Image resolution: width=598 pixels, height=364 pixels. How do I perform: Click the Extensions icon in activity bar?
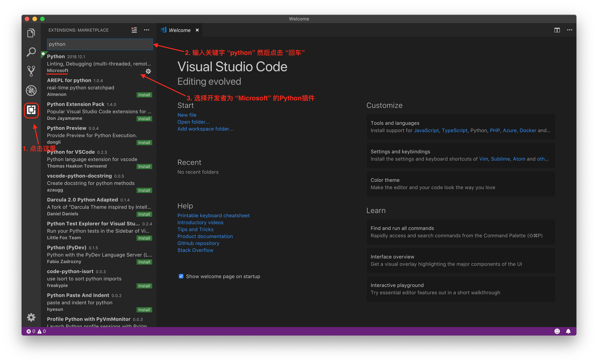click(x=31, y=110)
